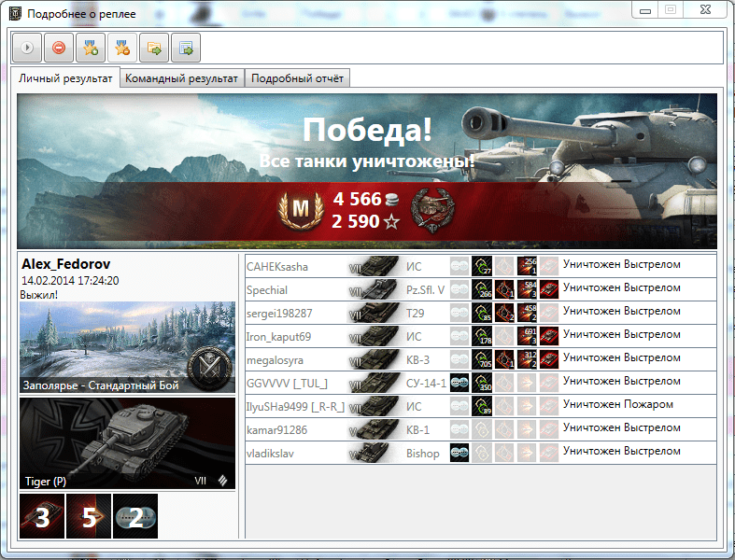Image resolution: width=735 pixels, height=560 pixels.
Task: Click the spotted counter icon showing 2
Action: [x=135, y=516]
